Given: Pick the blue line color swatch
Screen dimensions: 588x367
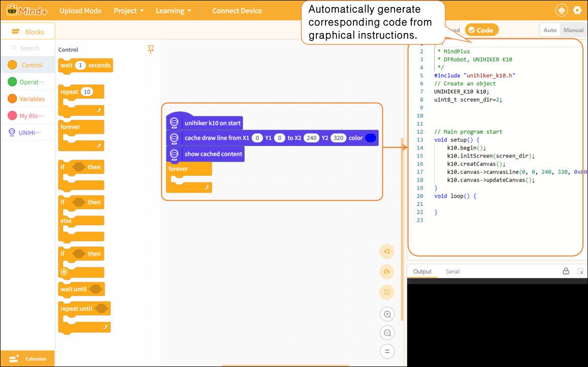Looking at the screenshot, I should pyautogui.click(x=371, y=138).
